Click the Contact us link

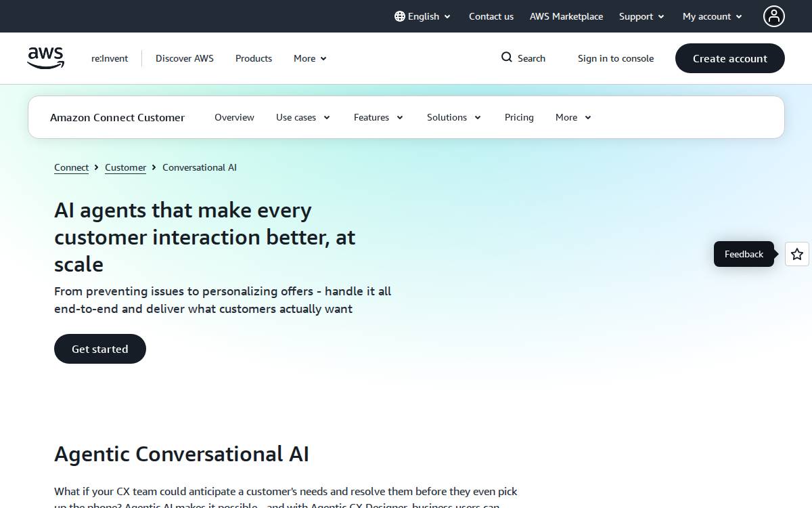coord(491,16)
